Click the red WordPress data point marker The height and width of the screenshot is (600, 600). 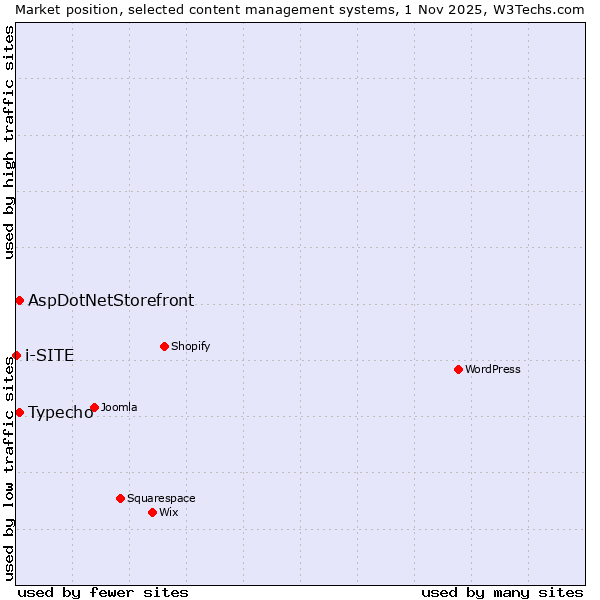click(x=458, y=369)
